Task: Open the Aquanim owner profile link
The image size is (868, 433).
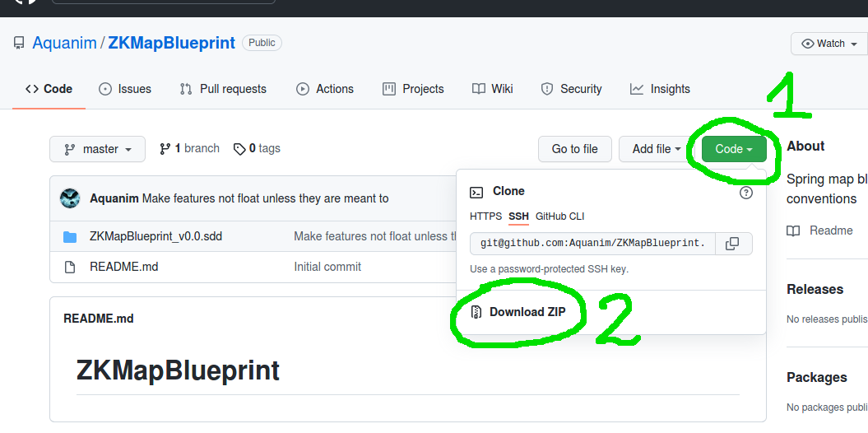Action: (x=65, y=43)
